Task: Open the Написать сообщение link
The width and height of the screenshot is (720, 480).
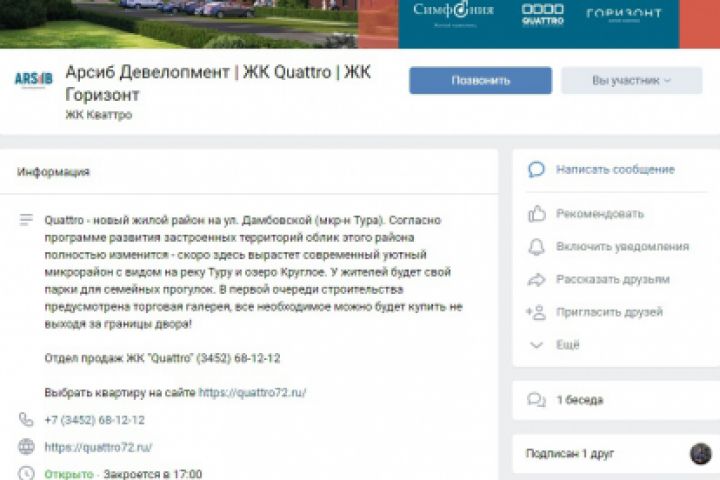Action: coord(615,169)
